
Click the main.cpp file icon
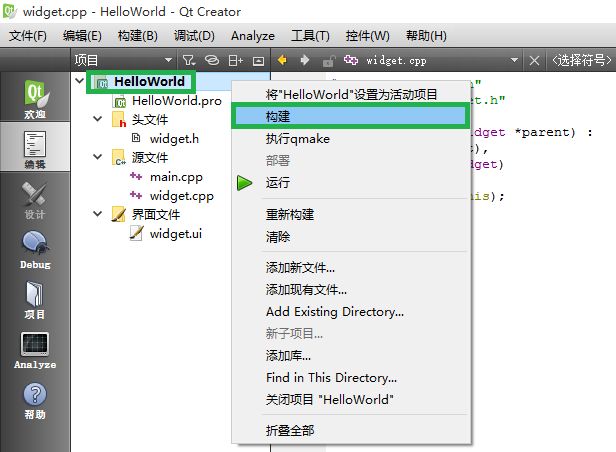pos(136,176)
